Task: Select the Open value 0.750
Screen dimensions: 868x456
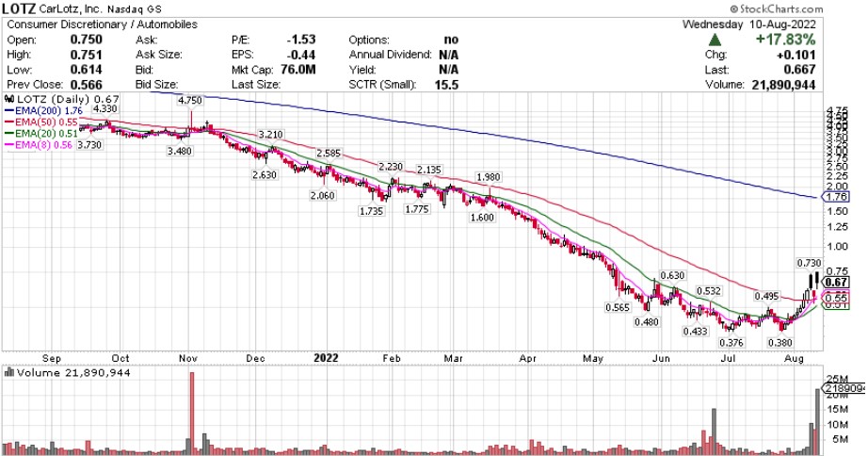Action: tap(86, 40)
